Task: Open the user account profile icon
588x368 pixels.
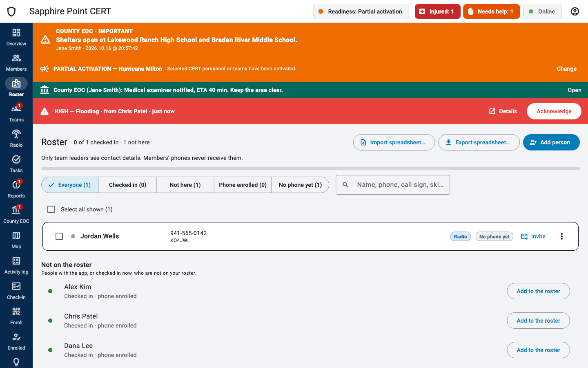Action: click(x=575, y=11)
